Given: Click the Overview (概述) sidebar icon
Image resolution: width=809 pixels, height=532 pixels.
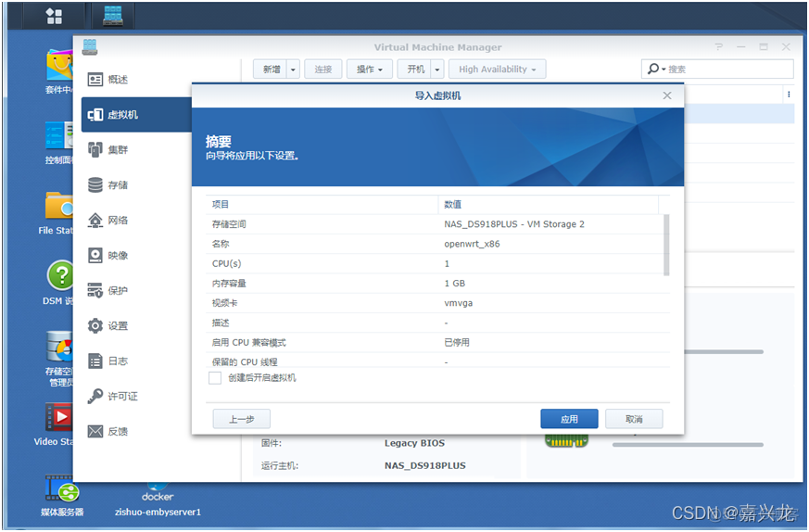Looking at the screenshot, I should (95, 80).
